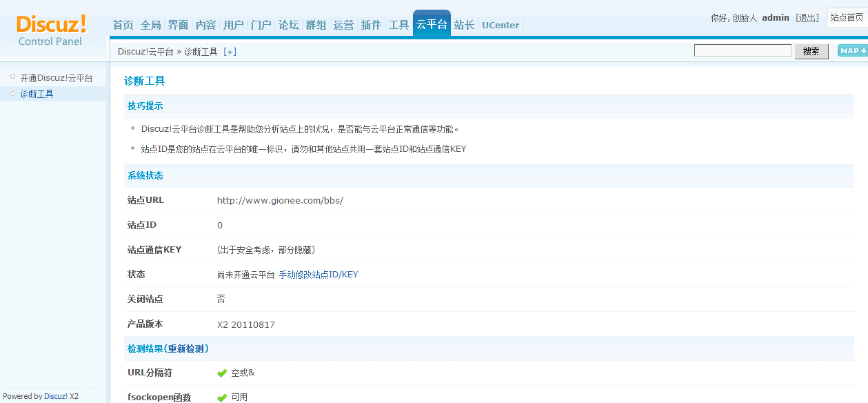Open the 站长 tab

click(x=464, y=25)
